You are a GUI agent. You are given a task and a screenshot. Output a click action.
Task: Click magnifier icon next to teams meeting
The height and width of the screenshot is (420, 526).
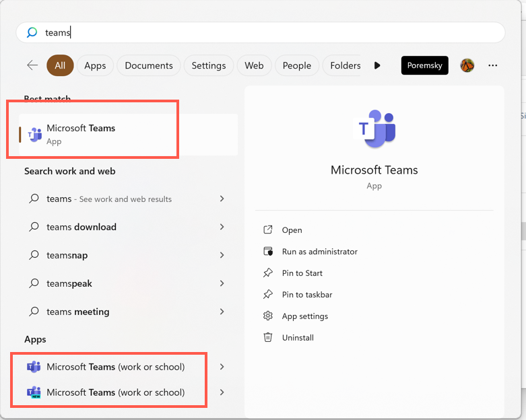click(x=34, y=312)
